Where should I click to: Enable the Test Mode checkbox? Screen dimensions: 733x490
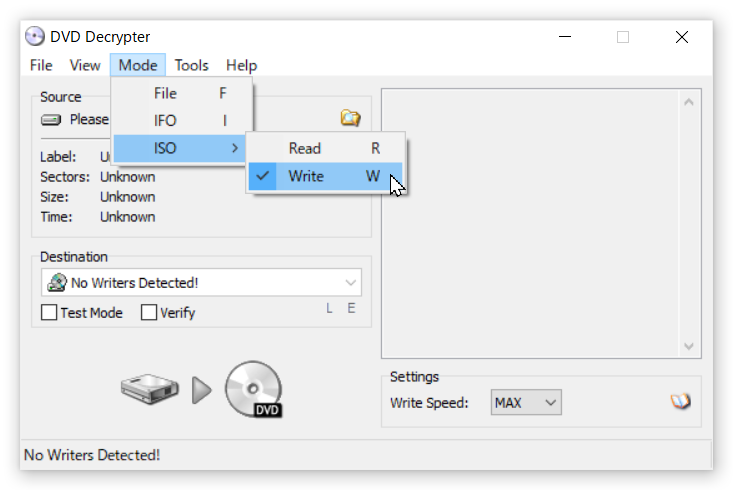click(x=49, y=312)
